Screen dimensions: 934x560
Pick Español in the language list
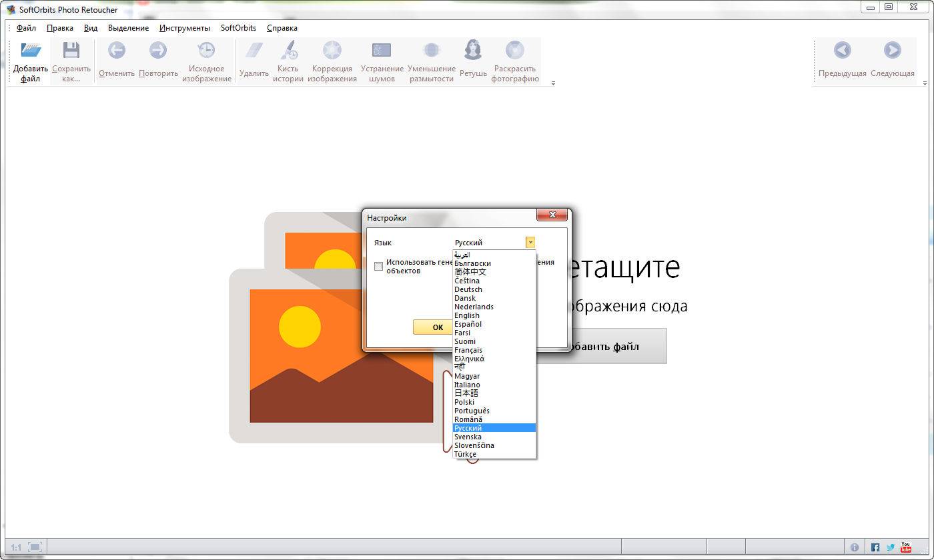click(x=494, y=324)
